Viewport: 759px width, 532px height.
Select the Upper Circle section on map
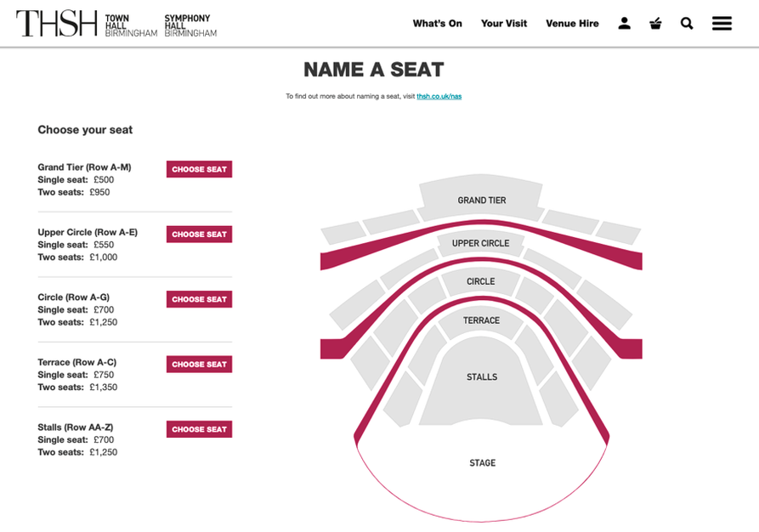[480, 244]
